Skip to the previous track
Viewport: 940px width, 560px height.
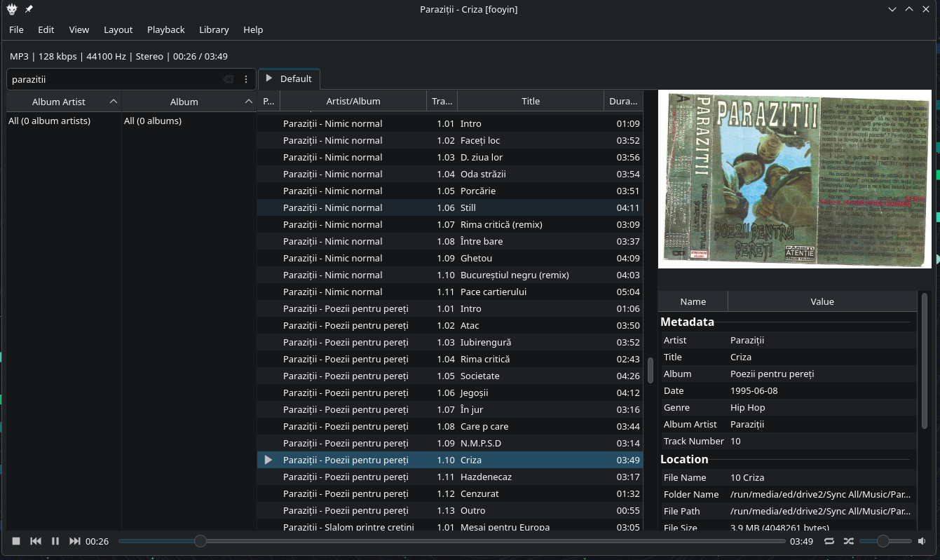pos(36,541)
